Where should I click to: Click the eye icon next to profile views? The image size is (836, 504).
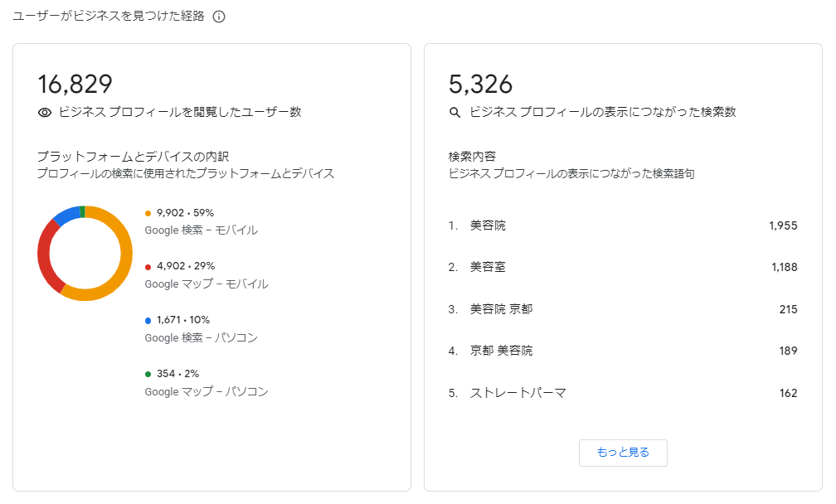click(x=45, y=113)
